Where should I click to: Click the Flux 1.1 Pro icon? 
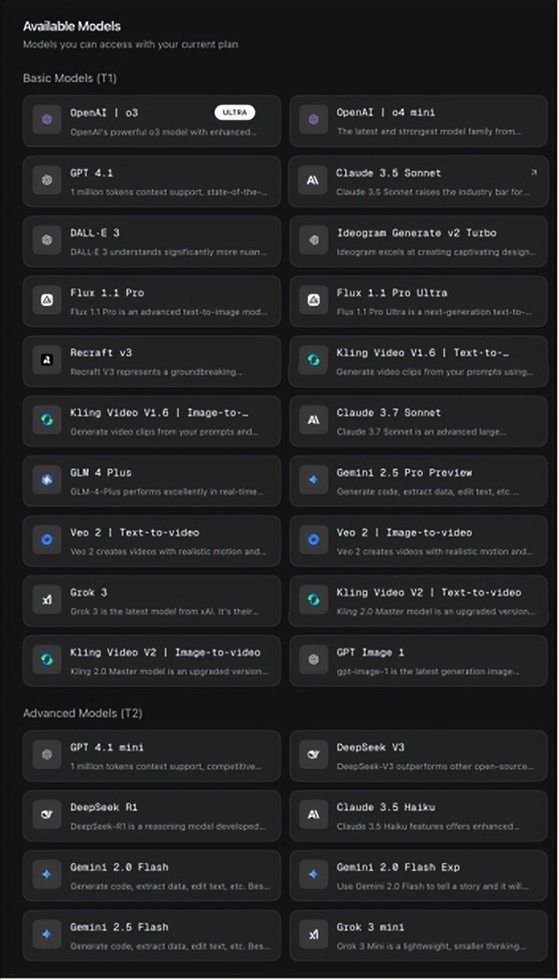[47, 300]
